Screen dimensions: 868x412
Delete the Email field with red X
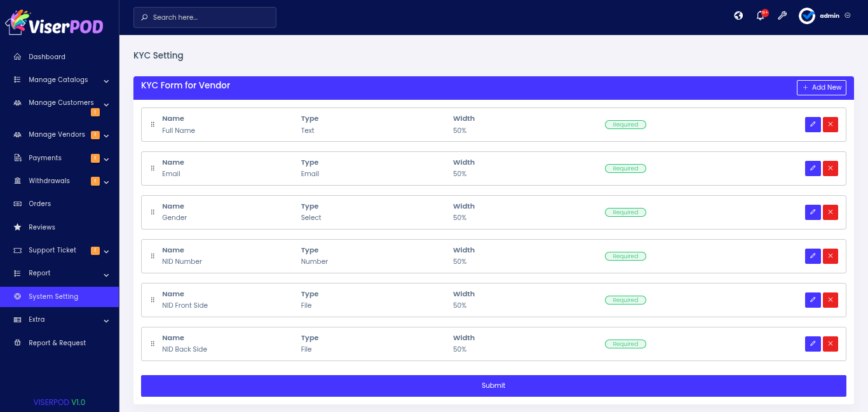[831, 168]
